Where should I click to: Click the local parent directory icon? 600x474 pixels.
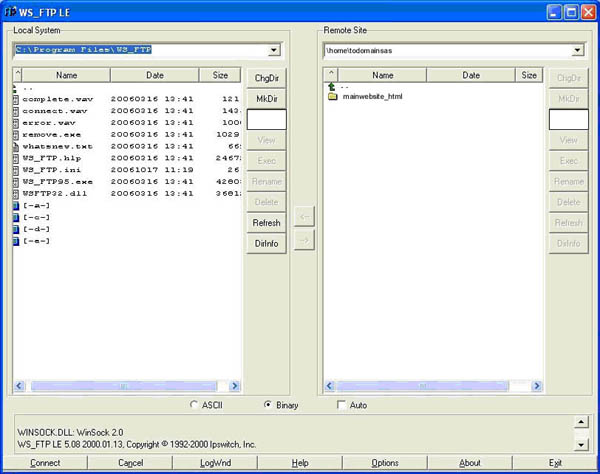(15, 89)
